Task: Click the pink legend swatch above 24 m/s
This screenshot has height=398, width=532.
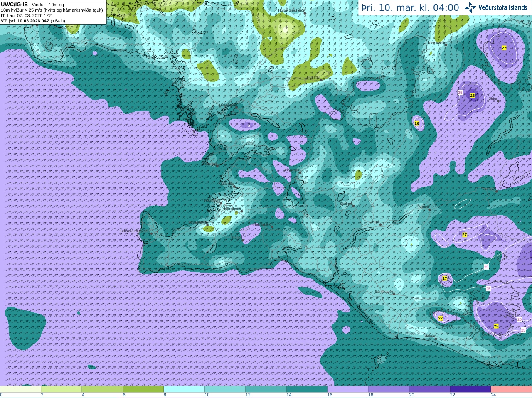Action: (x=512, y=389)
